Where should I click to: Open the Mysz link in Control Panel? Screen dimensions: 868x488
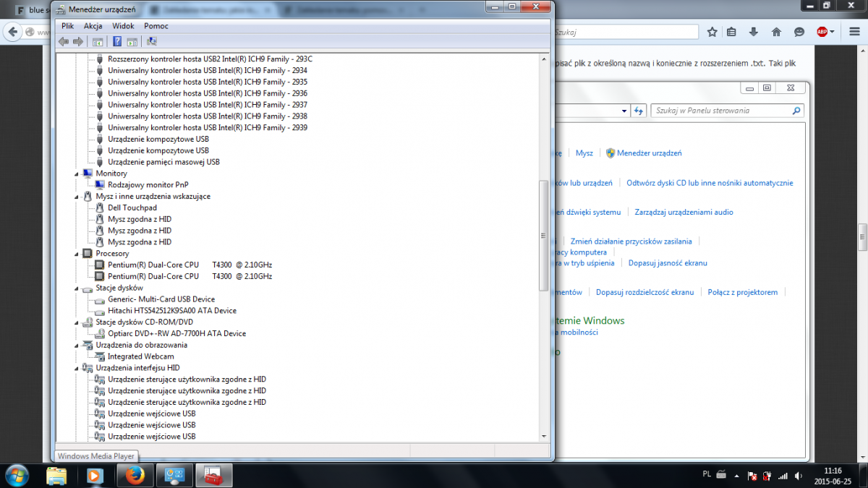[584, 153]
